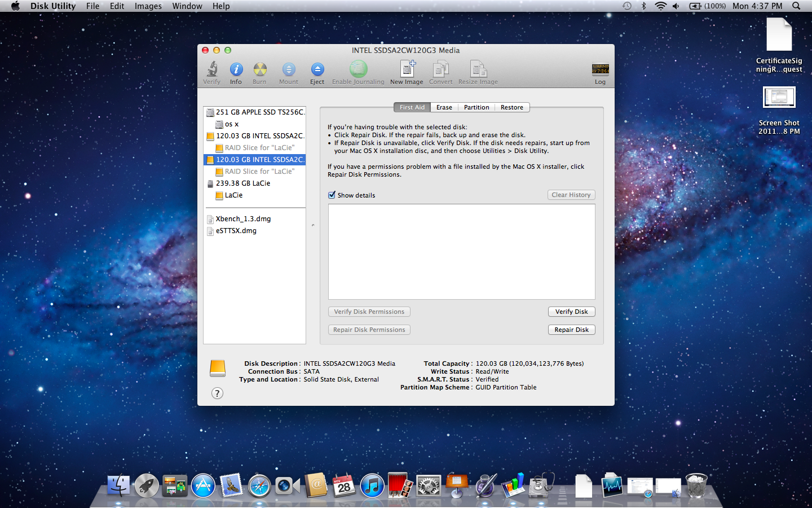Image resolution: width=812 pixels, height=508 pixels.
Task: Open iCal from the Dock
Action: click(344, 485)
